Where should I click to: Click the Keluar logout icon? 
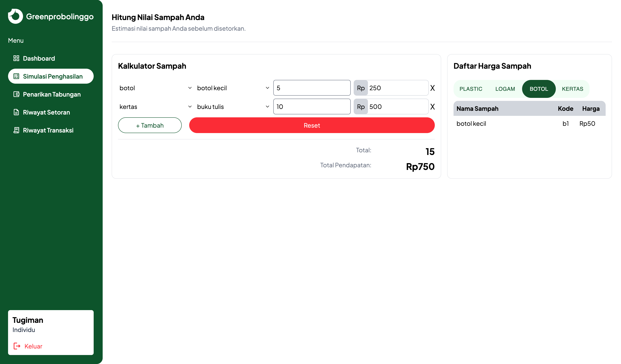coord(17,346)
